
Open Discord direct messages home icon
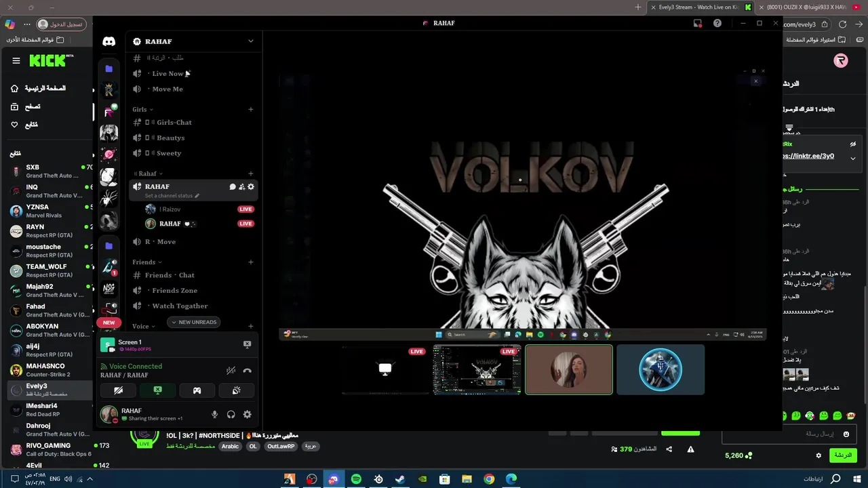click(x=108, y=41)
